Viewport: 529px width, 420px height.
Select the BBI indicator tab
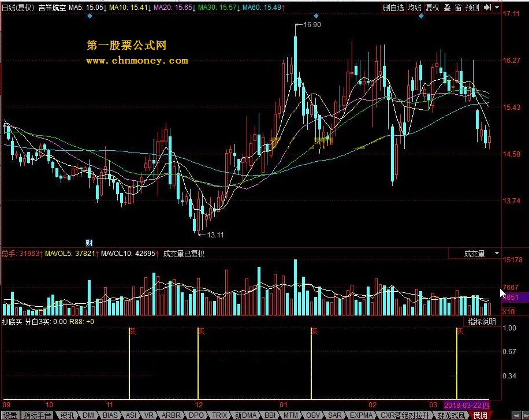pyautogui.click(x=270, y=415)
